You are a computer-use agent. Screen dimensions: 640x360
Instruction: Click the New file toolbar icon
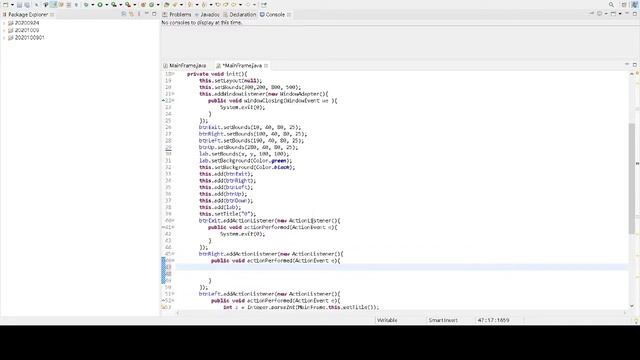point(6,4)
